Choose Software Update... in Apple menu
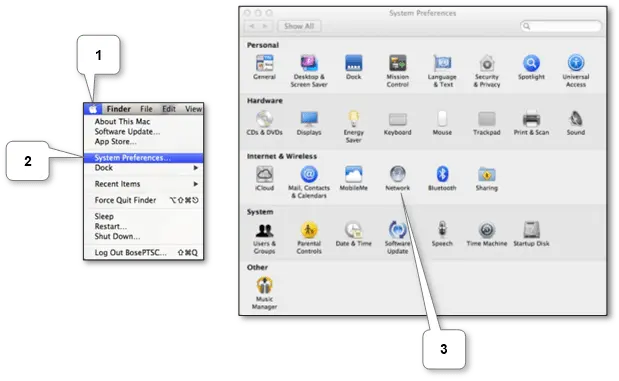Viewport: 619px width, 381px height. pos(144,131)
